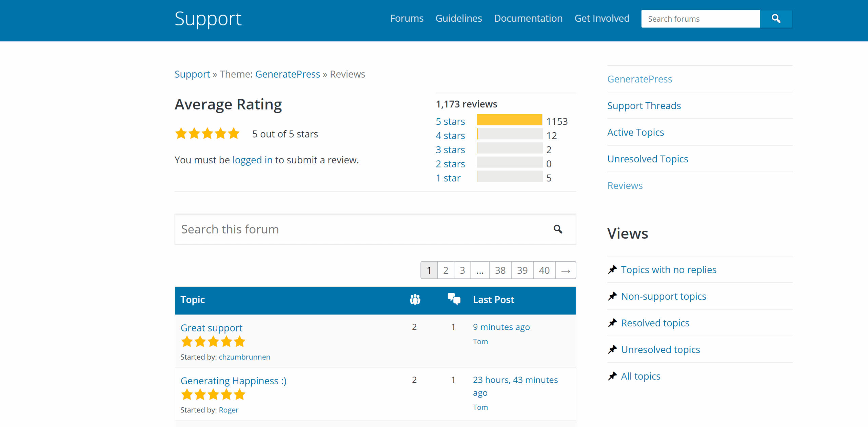
Task: Click Tom under the 23 hours post
Action: pos(480,407)
